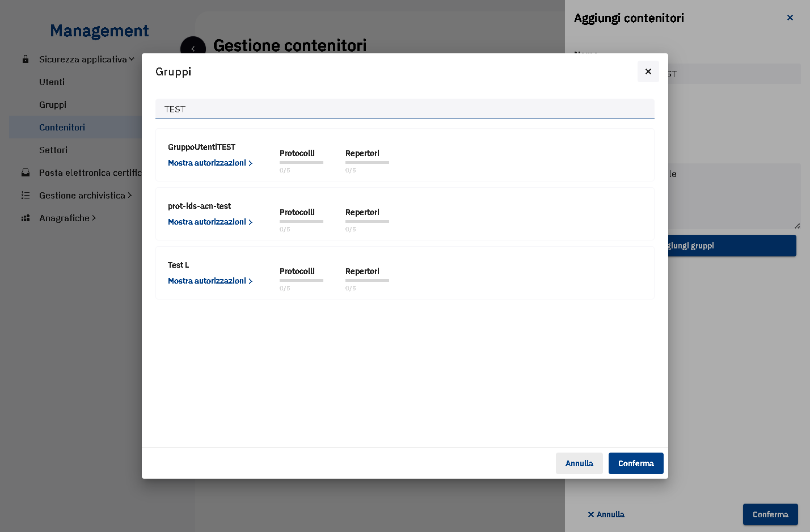Click Protocolli progress bar for GruppoUtentiTEST
The image size is (810, 532).
[301, 162]
